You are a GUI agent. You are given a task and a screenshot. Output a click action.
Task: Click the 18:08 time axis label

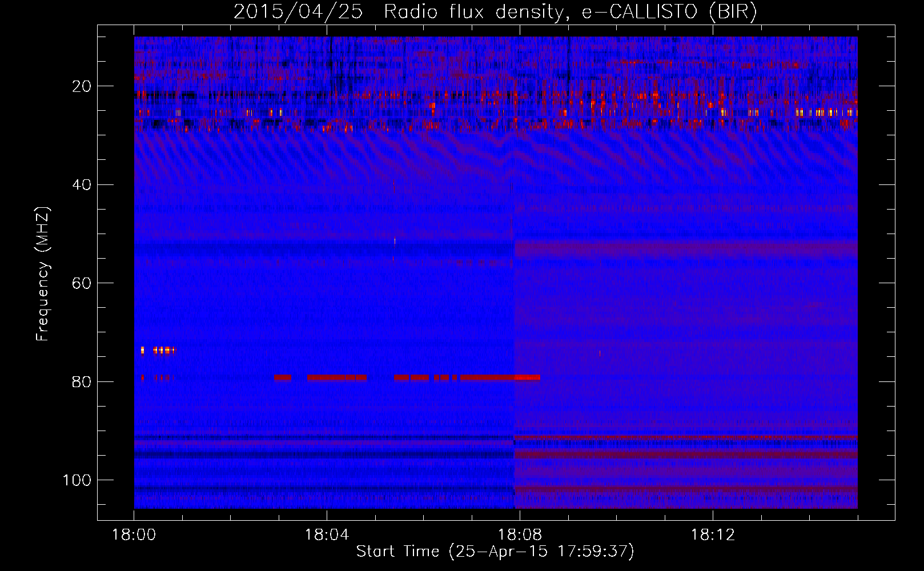click(520, 534)
